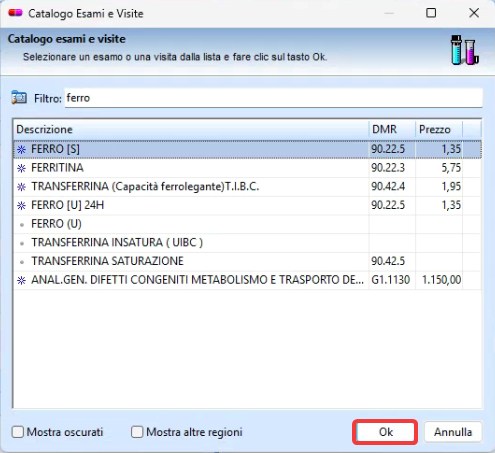495x453 pixels.
Task: Toggle the Mostra altre regioni checkbox
Action: (x=137, y=432)
